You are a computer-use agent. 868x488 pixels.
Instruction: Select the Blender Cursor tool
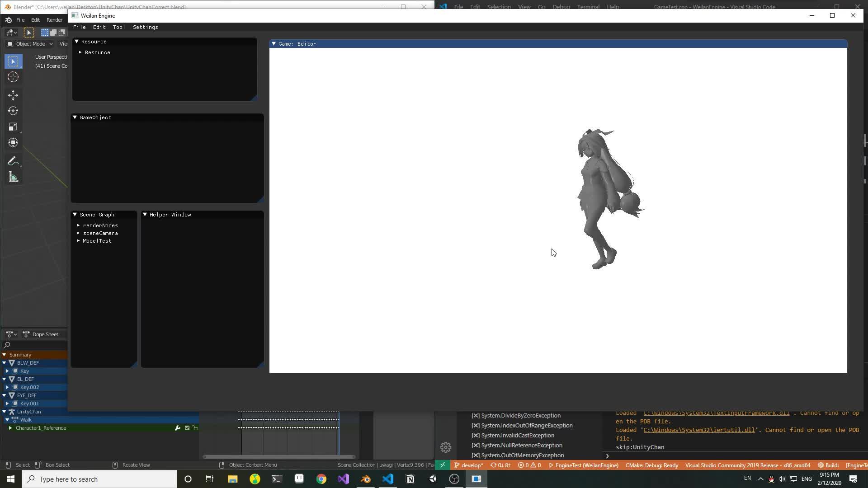click(x=13, y=77)
